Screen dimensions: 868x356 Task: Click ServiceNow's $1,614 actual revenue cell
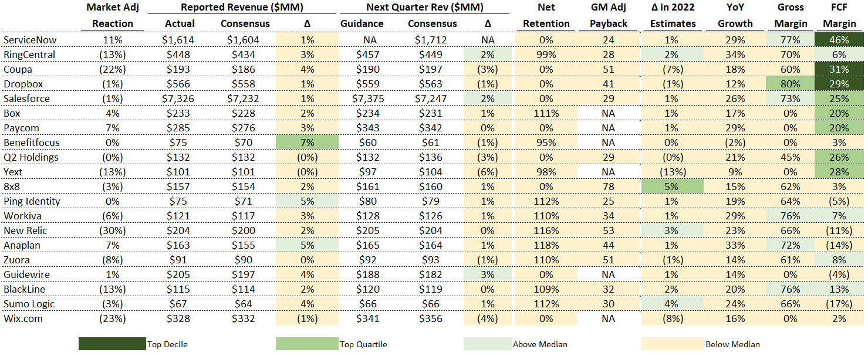(x=178, y=40)
